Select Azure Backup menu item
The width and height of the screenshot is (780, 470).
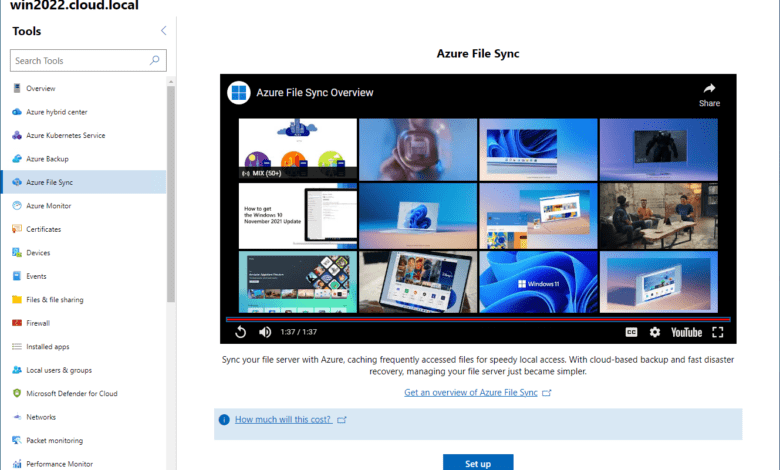pyautogui.click(x=47, y=159)
